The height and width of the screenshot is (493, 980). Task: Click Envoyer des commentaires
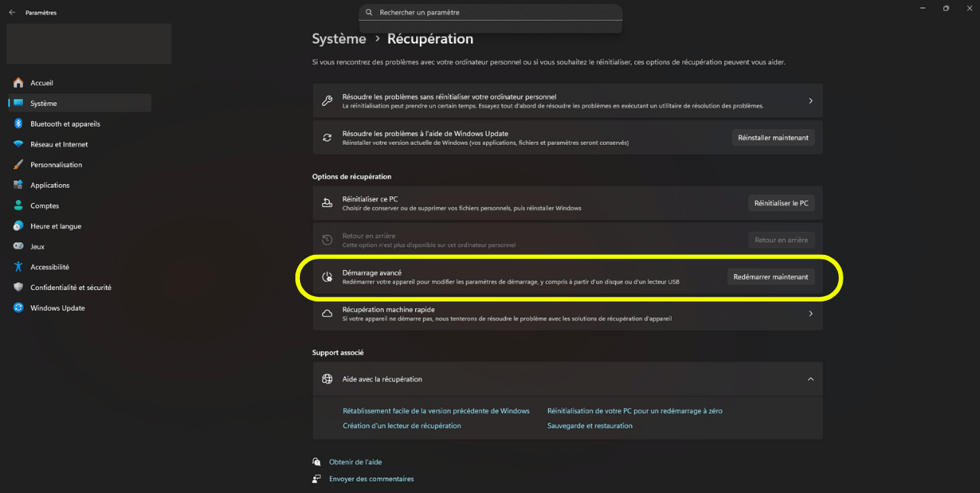point(372,478)
